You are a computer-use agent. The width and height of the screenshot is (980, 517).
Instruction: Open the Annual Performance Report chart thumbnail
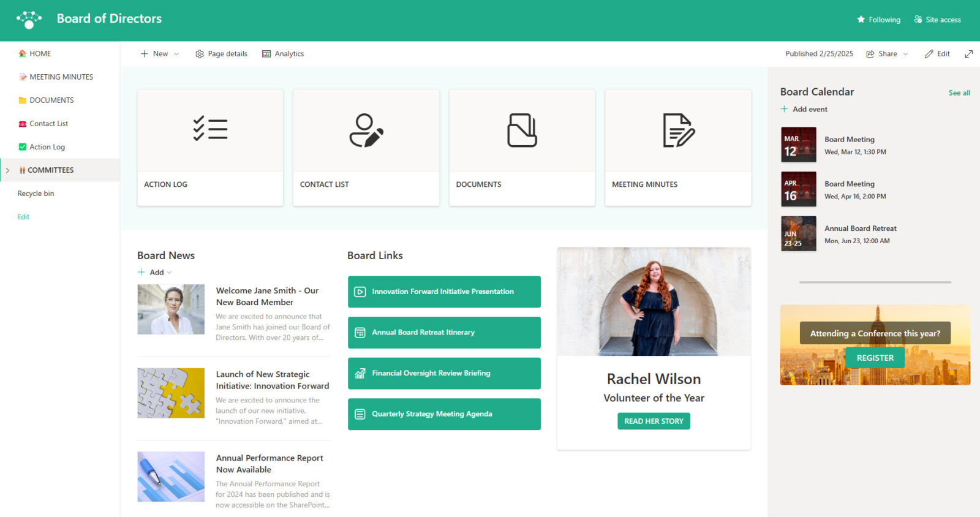pos(171,477)
